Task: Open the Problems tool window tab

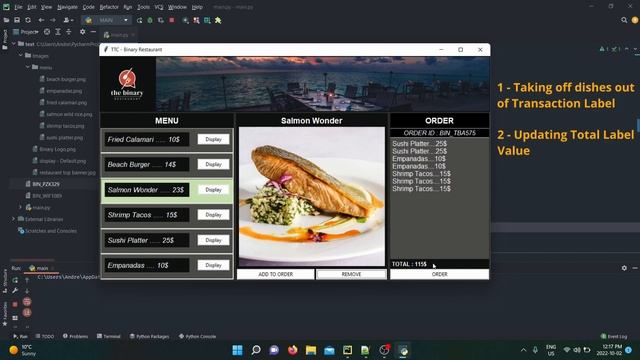Action: point(76,336)
